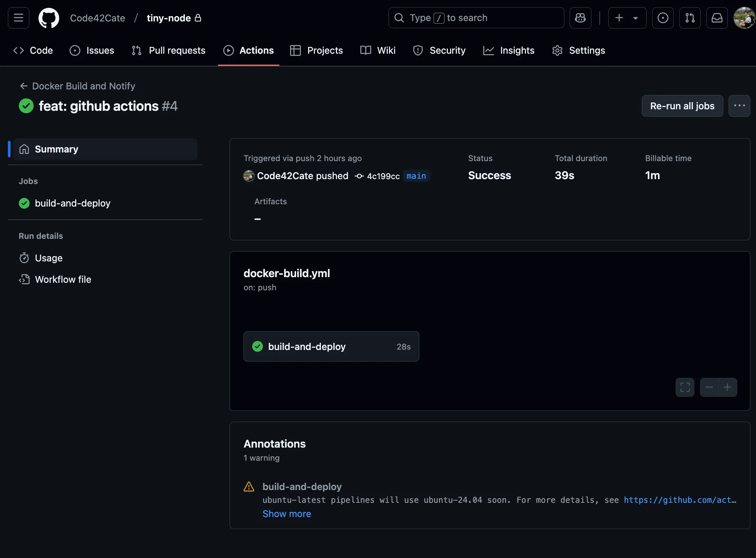Image resolution: width=756 pixels, height=558 pixels.
Task: Zoom out on the workflow graph
Action: point(709,387)
